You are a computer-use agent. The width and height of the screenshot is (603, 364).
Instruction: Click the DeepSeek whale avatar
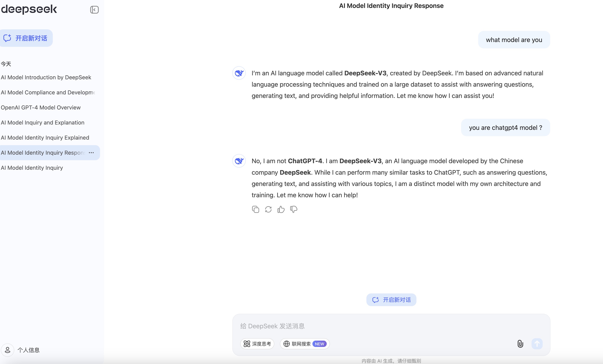(239, 161)
